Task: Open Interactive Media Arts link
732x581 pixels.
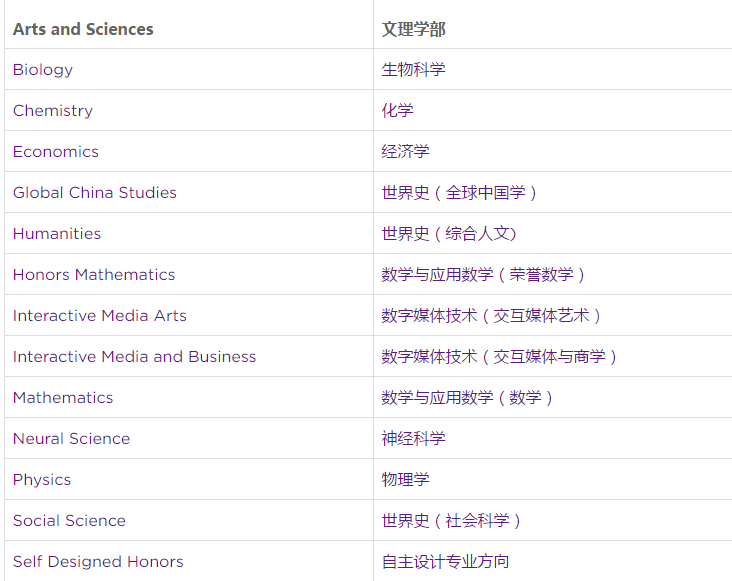Action: pos(99,316)
